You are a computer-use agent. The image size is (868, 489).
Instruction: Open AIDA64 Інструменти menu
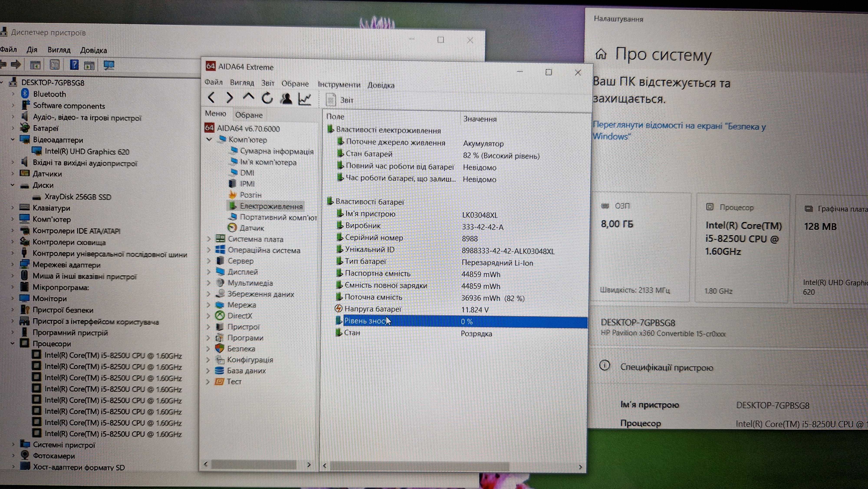[x=339, y=84]
